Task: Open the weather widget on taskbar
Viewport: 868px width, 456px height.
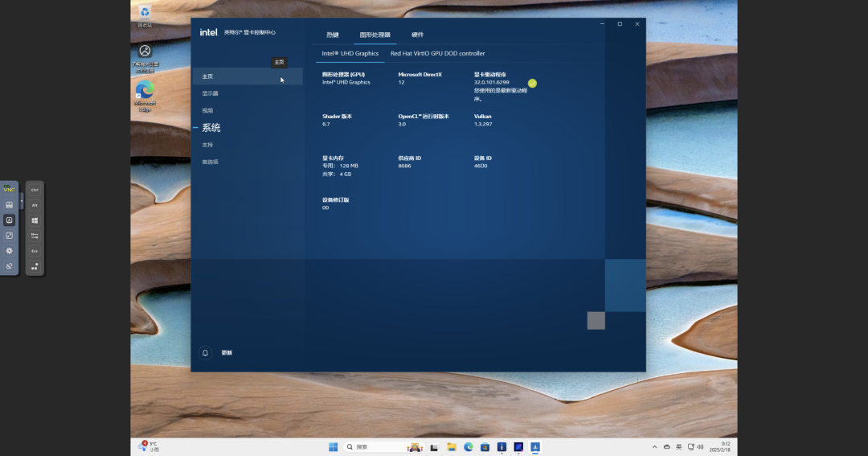Action: pos(148,446)
